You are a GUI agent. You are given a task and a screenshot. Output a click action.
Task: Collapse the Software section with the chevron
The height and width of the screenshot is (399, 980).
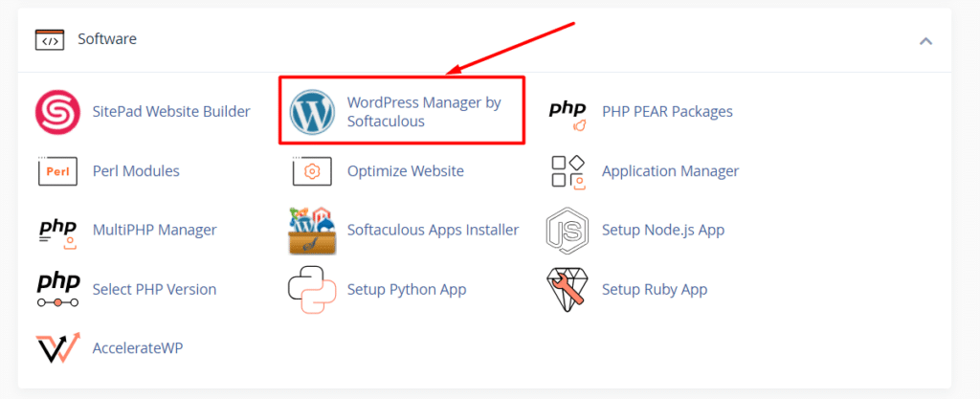coord(925,41)
